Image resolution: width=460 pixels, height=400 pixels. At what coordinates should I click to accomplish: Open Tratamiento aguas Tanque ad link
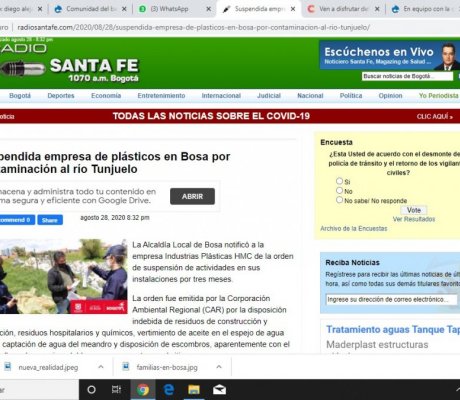[393, 329]
